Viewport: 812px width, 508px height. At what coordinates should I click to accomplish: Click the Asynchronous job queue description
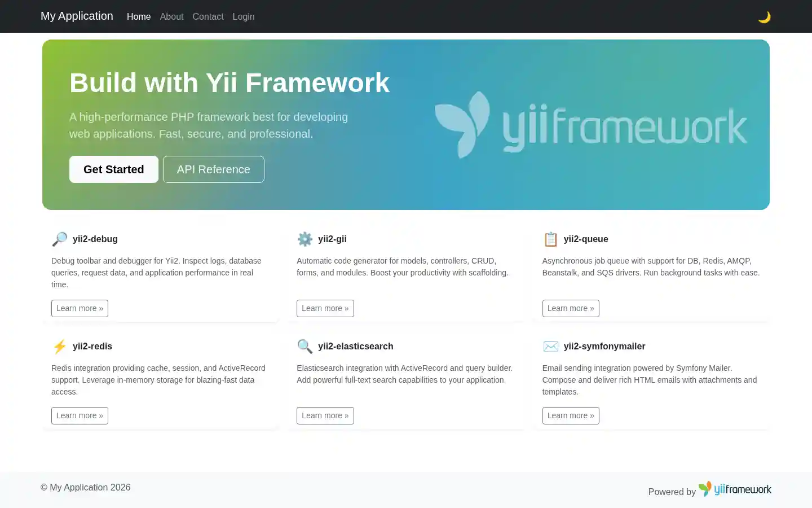point(651,267)
